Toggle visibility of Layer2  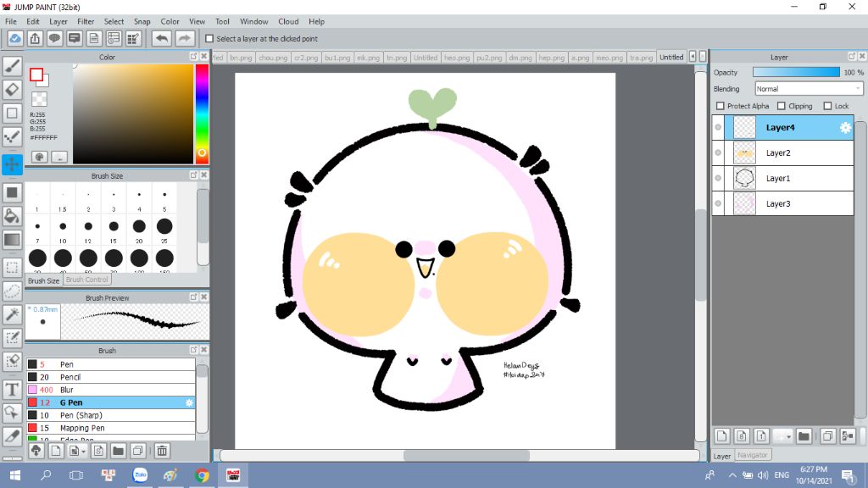pyautogui.click(x=718, y=152)
